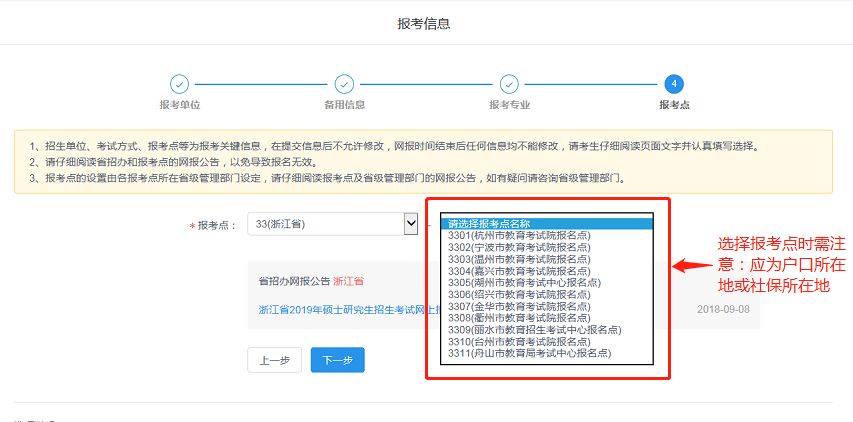Viewport: 853px width, 422px height.
Task: Click the 备用信息 step checkmark icon
Action: (344, 84)
